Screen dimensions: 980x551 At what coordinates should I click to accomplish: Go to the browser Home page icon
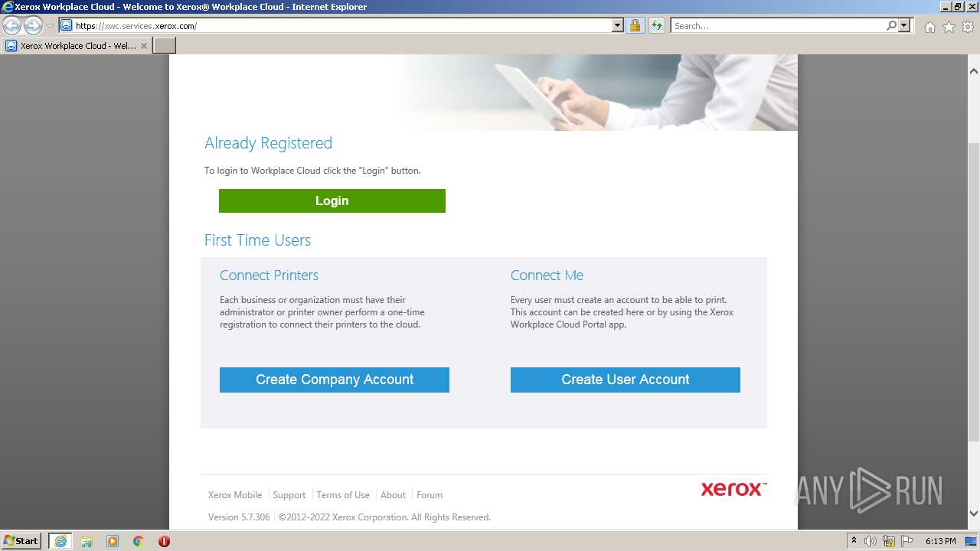(x=929, y=27)
